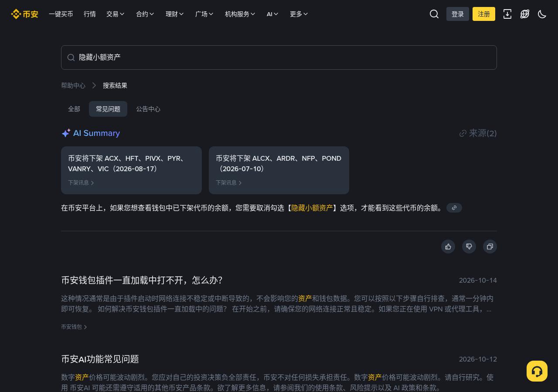
Task: Open the ALCX、ARDR、NFP、POND delisting card
Action: (x=279, y=170)
